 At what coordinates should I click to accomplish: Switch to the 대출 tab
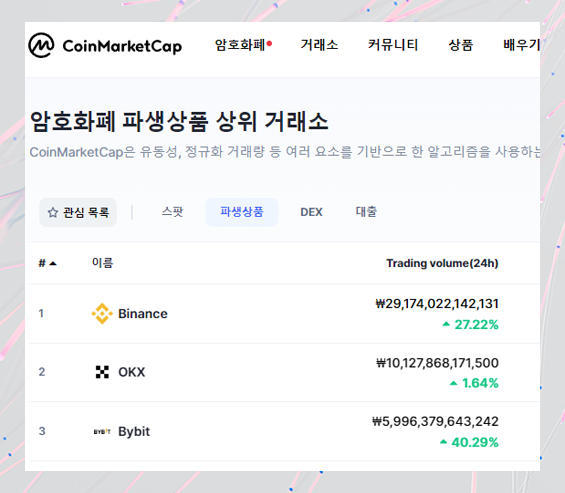pos(366,212)
